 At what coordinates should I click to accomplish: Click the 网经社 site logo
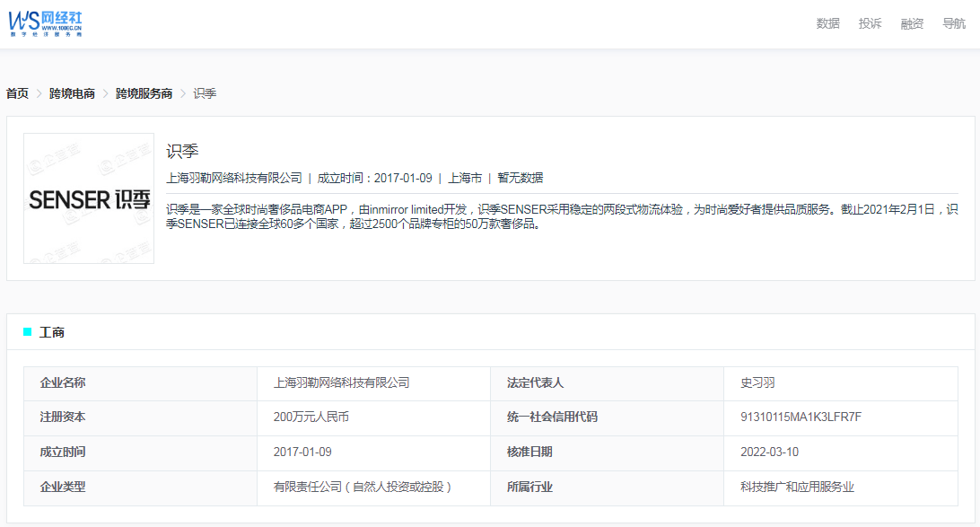[x=46, y=22]
